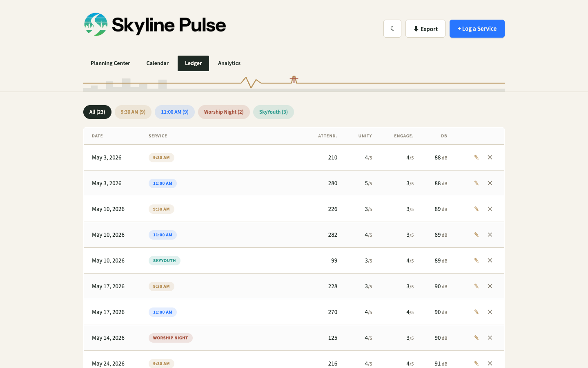Show only SkyYouth entries
This screenshot has width=588, height=368.
(274, 112)
